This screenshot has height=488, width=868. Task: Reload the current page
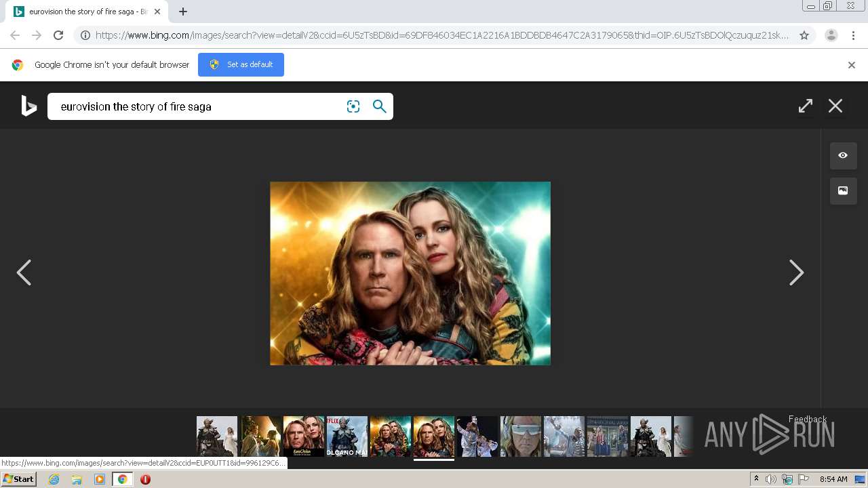pos(58,35)
